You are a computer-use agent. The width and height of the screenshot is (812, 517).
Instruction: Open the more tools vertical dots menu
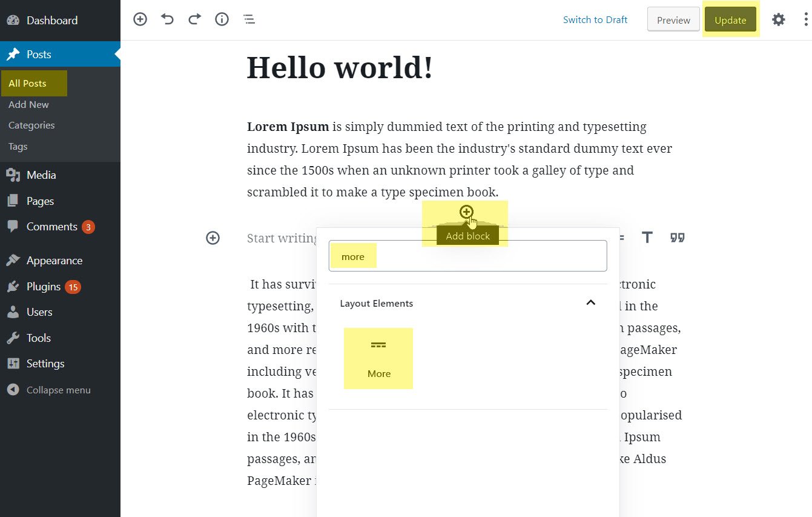[x=805, y=20]
